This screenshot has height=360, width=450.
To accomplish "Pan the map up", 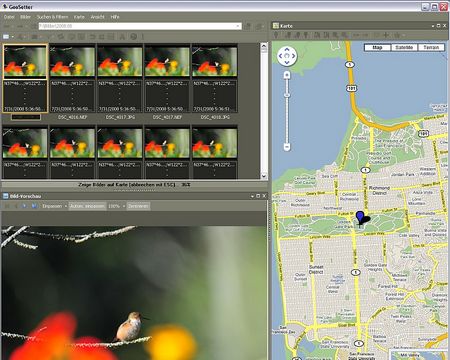I will (287, 50).
